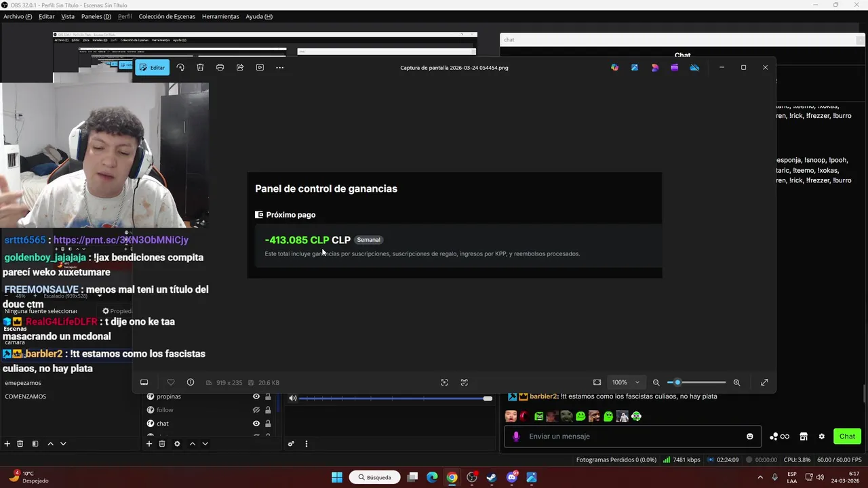Enter fullscreen in Photos viewer
This screenshot has width=868, height=488.
coord(764,382)
